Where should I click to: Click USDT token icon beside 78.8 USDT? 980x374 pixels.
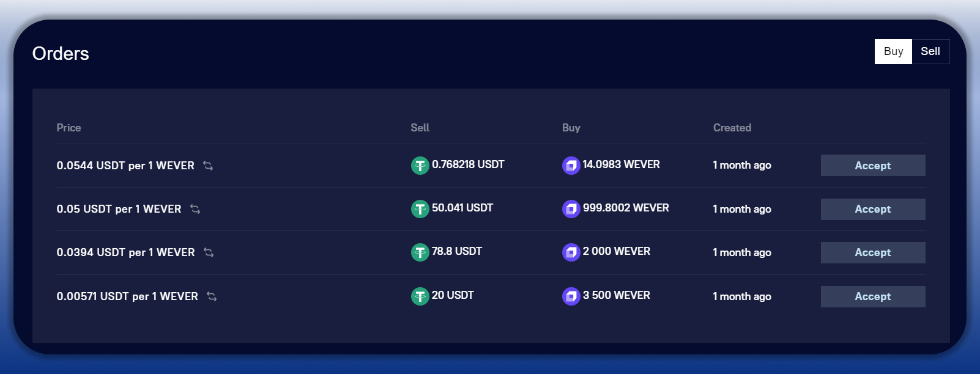click(x=420, y=252)
